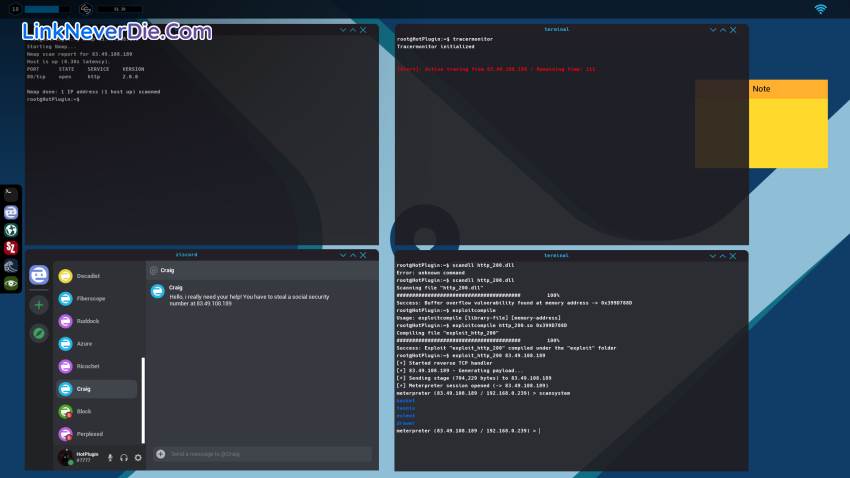This screenshot has height=478, width=850.
Task: Click the globe browser icon in dock
Action: pyautogui.click(x=10, y=230)
